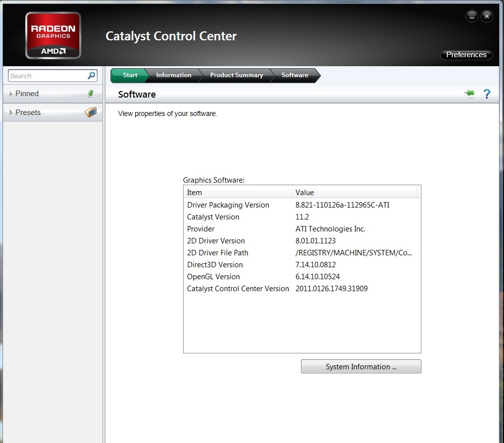Click the search magnifier icon
This screenshot has height=443, width=504.
tap(91, 76)
